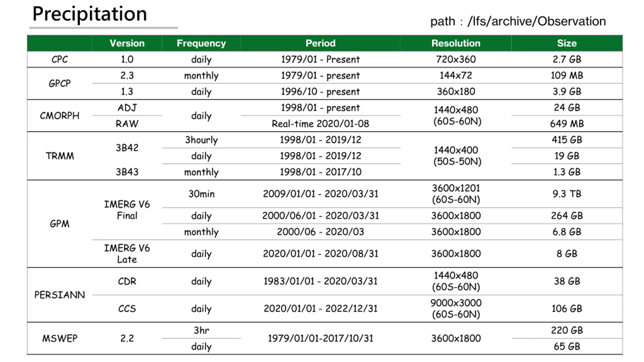644x362 pixels.
Task: Click the Precipitation slide title
Action: click(90, 14)
